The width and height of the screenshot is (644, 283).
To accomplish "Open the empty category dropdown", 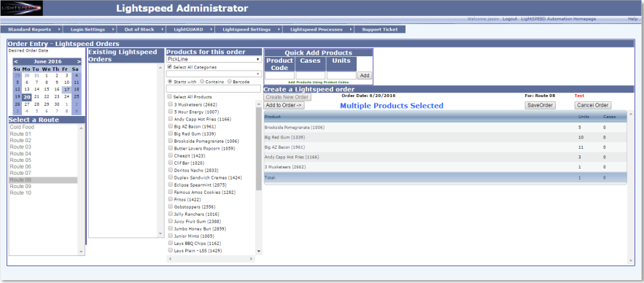I will [214, 74].
